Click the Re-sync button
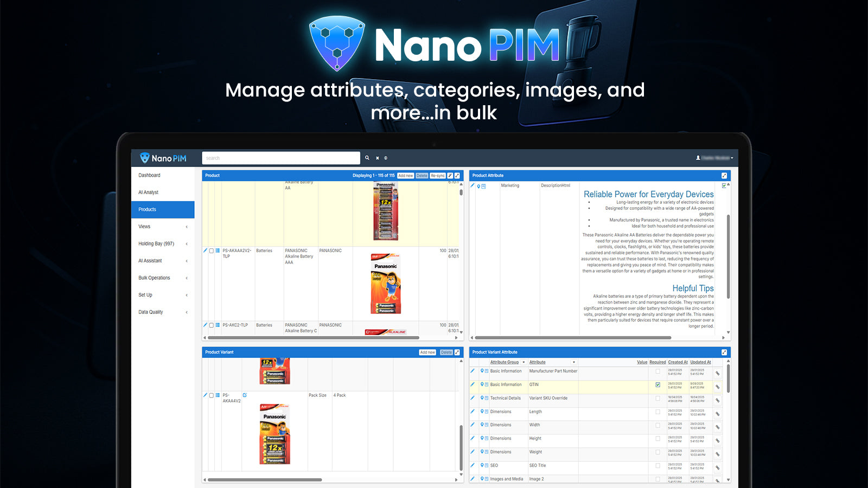 click(x=438, y=176)
